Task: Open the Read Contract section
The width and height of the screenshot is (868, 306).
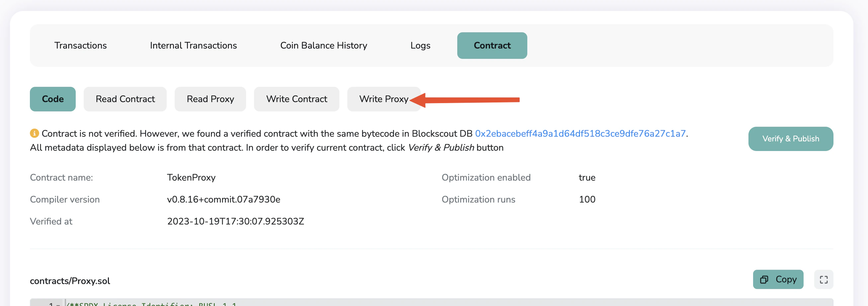Action: click(x=125, y=99)
